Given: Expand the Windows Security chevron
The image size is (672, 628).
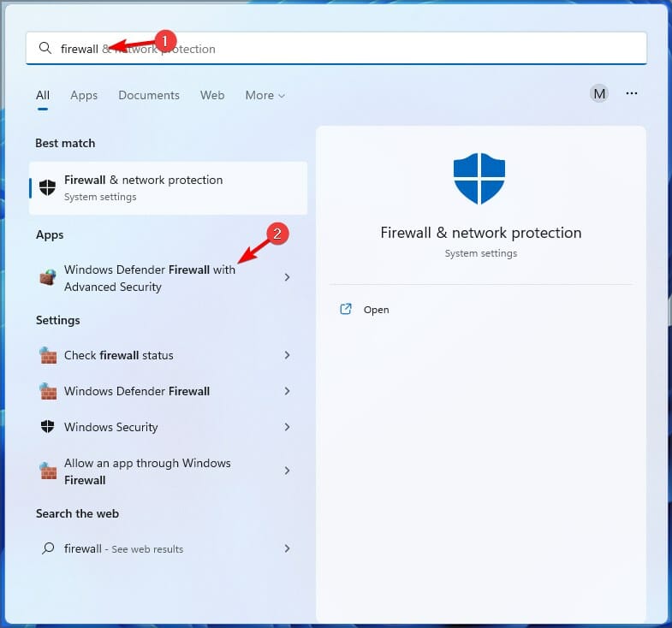Looking at the screenshot, I should click(287, 427).
